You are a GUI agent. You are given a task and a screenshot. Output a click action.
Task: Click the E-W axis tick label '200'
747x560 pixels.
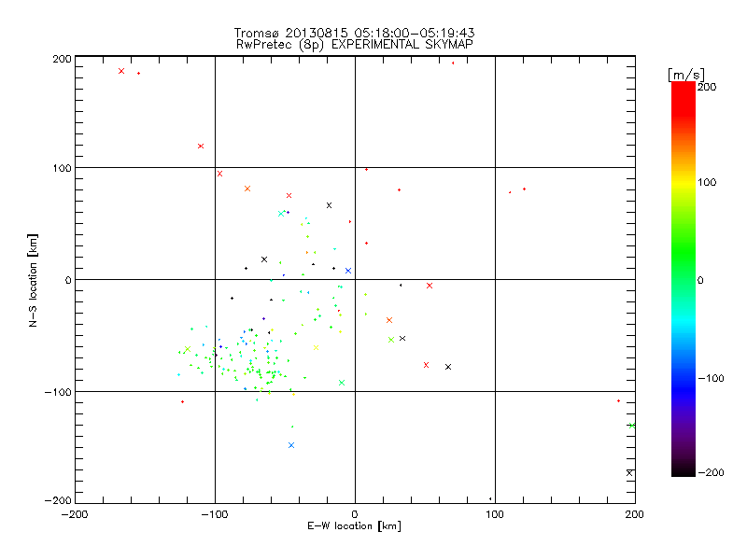pyautogui.click(x=635, y=514)
